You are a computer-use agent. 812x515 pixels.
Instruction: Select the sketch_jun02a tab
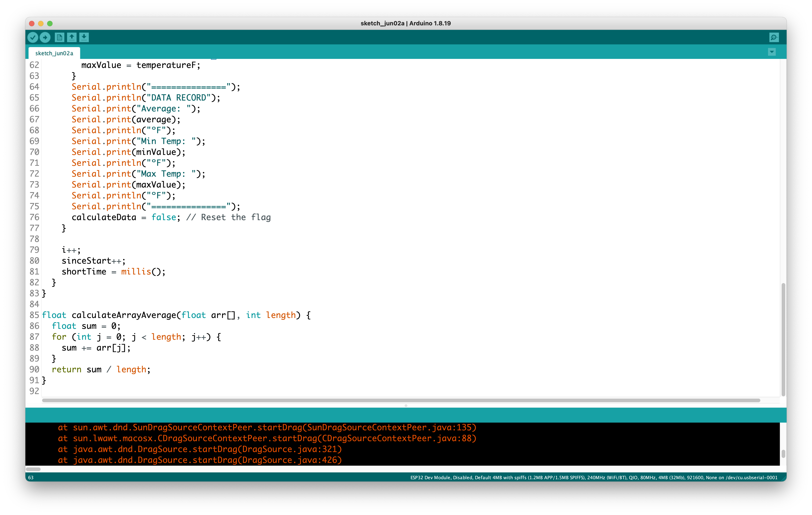(54, 53)
